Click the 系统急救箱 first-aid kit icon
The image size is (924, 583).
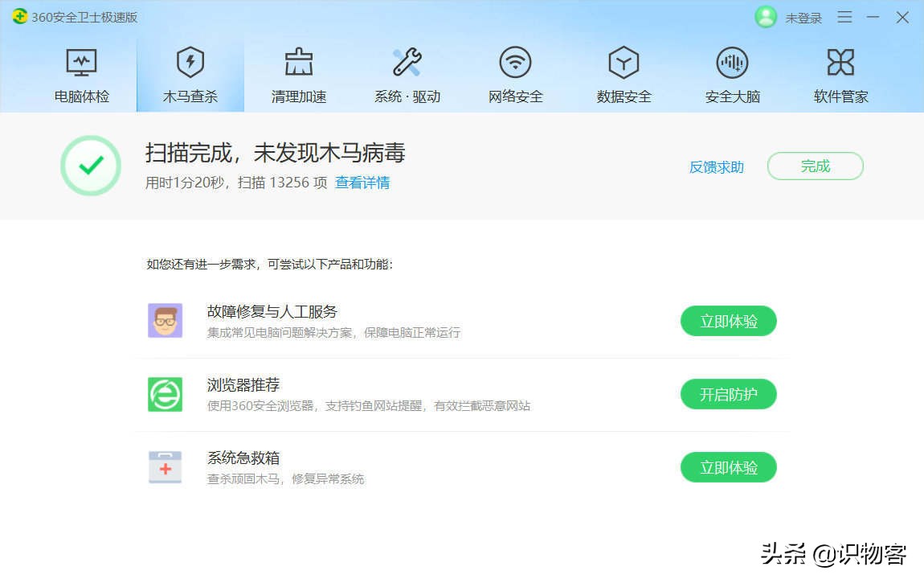click(x=165, y=466)
